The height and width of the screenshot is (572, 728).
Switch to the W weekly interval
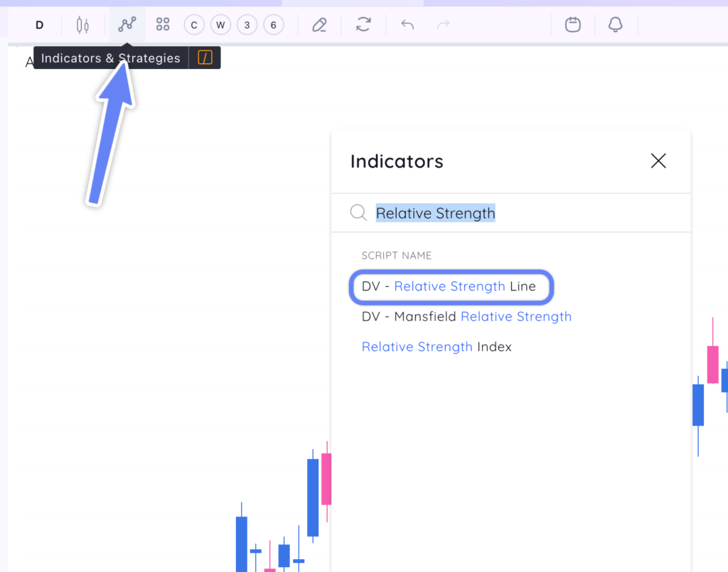point(220,24)
